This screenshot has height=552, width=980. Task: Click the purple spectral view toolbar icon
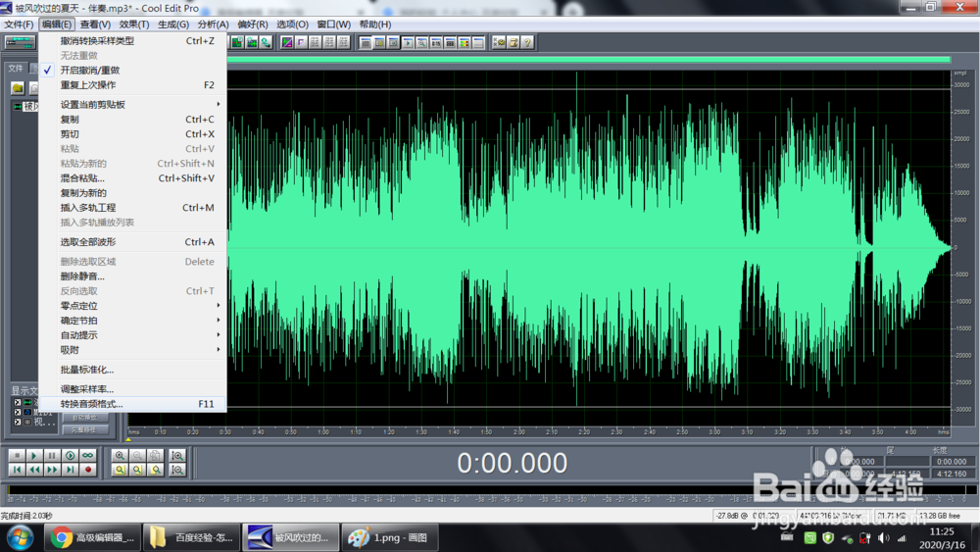coord(287,42)
